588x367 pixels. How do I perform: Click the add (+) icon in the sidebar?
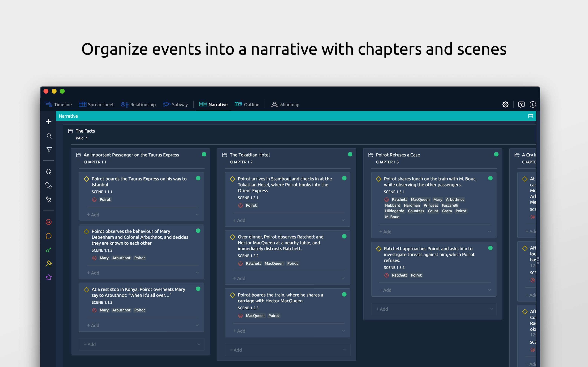coord(49,121)
